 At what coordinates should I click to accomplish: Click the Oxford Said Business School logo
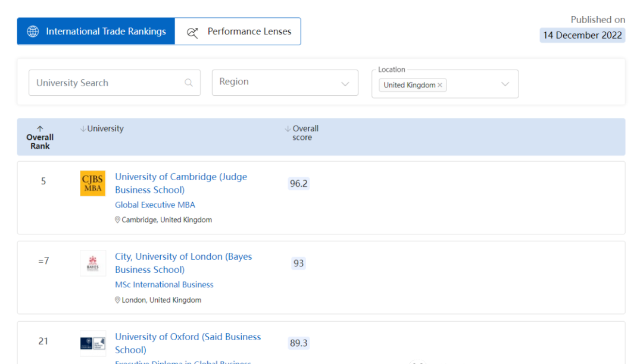(93, 343)
